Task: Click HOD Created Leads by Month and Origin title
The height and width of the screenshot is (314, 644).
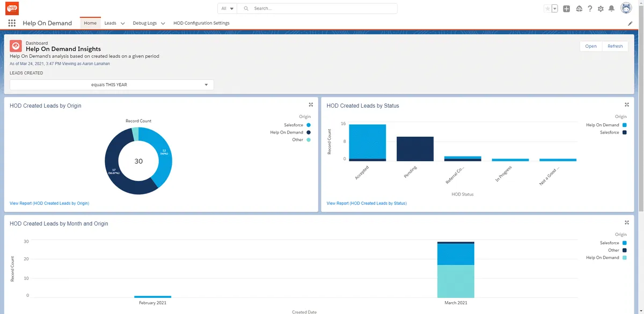Action: (59, 223)
